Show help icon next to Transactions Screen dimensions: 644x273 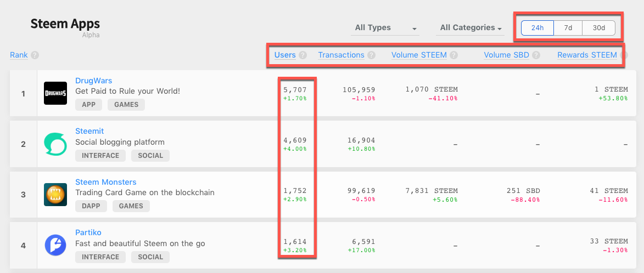[371, 55]
